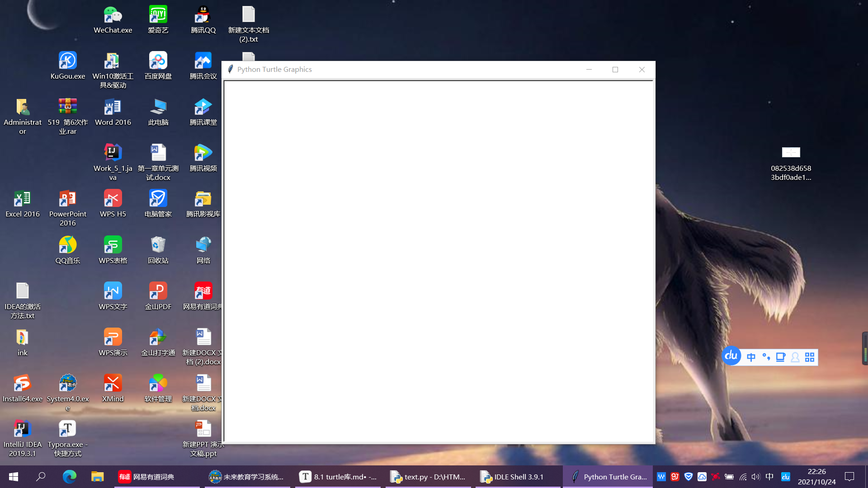The width and height of the screenshot is (868, 488).
Task: Launch the 金山打字通 icon
Action: [158, 343]
